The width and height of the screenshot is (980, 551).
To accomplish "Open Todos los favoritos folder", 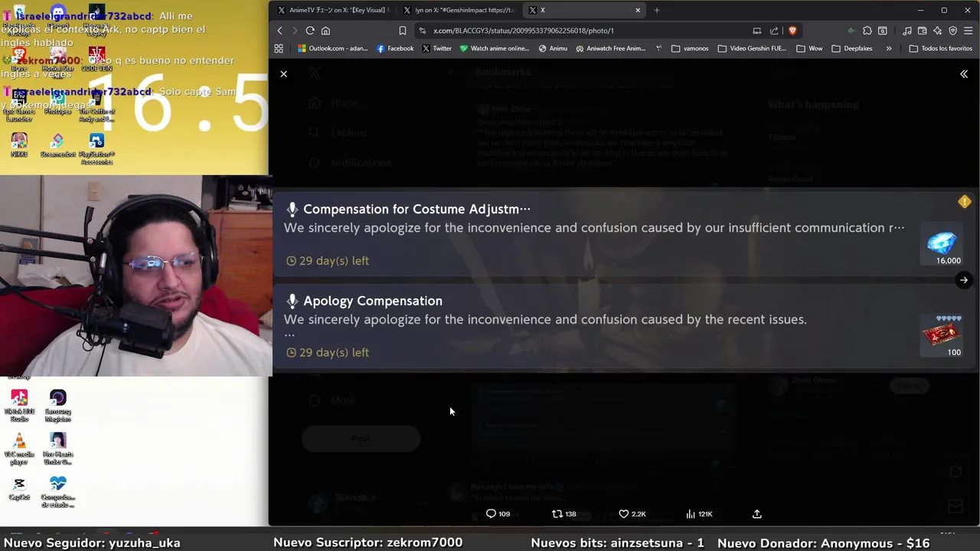I will click(x=940, y=48).
